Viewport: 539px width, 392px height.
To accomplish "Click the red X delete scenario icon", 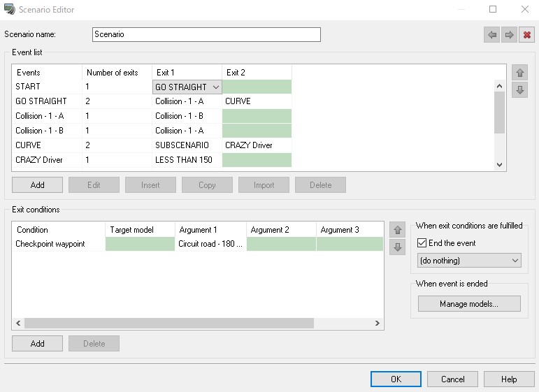I will 526,35.
